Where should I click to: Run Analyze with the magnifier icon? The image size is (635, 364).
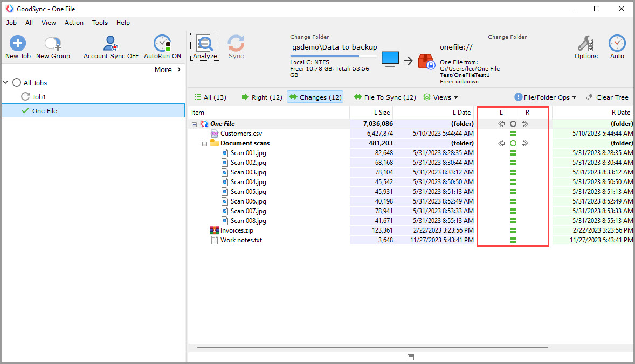(x=205, y=43)
